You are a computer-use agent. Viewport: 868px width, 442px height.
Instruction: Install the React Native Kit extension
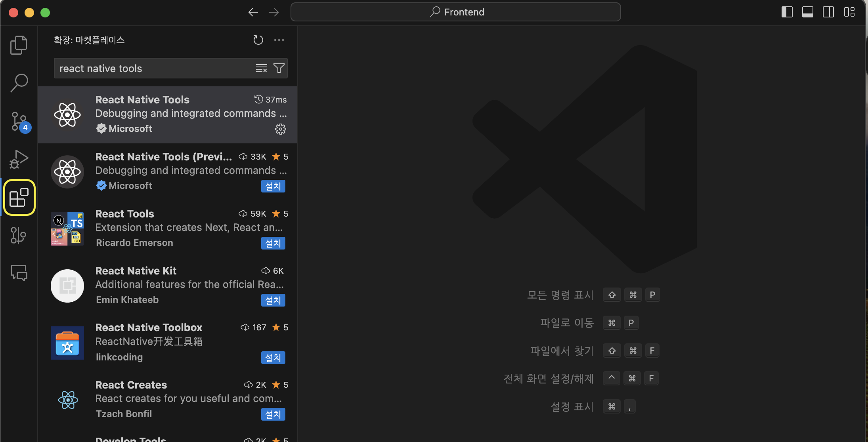click(273, 300)
